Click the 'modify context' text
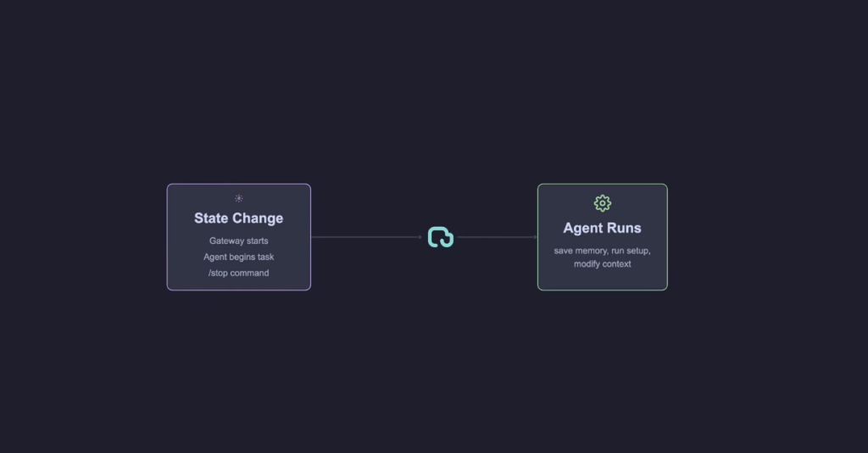The image size is (868, 453). tap(603, 264)
